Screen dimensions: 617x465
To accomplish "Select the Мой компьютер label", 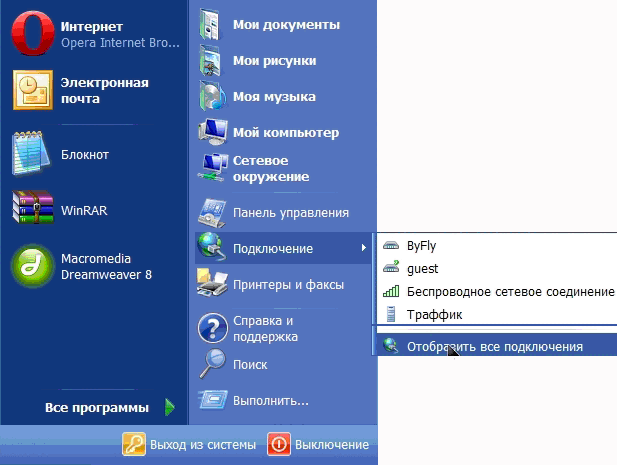I will [286, 133].
